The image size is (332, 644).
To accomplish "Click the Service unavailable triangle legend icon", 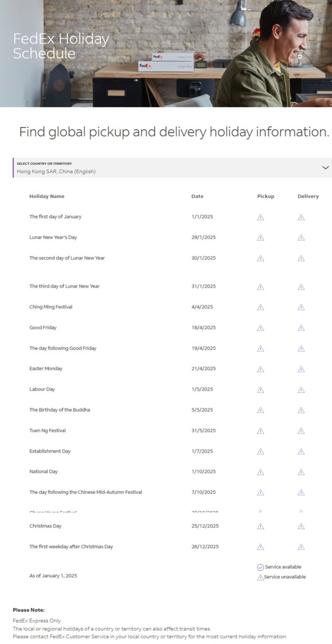I will click(260, 577).
